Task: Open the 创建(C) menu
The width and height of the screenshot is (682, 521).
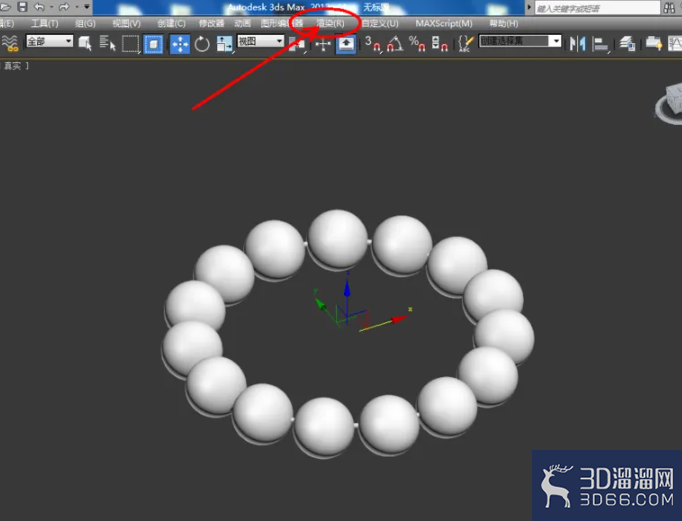Action: coord(171,23)
